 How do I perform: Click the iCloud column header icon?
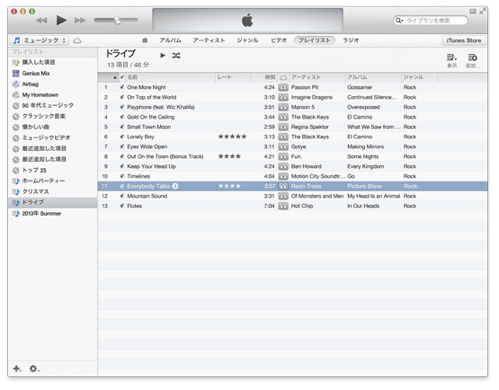pyautogui.click(x=283, y=77)
